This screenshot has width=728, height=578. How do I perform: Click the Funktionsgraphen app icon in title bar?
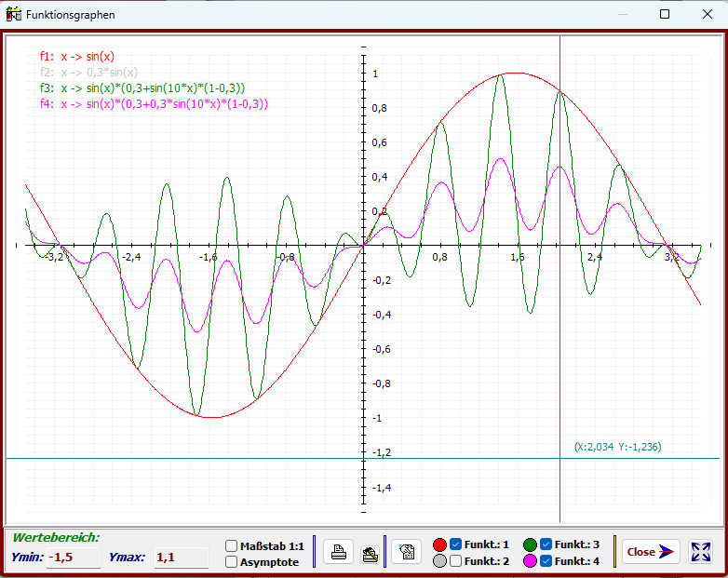click(14, 14)
